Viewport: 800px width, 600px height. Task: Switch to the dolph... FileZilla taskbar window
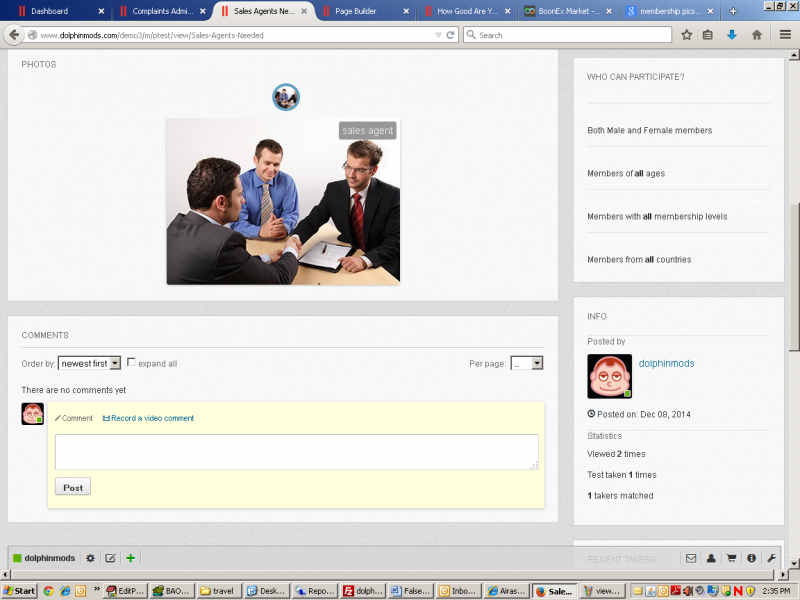(x=362, y=591)
